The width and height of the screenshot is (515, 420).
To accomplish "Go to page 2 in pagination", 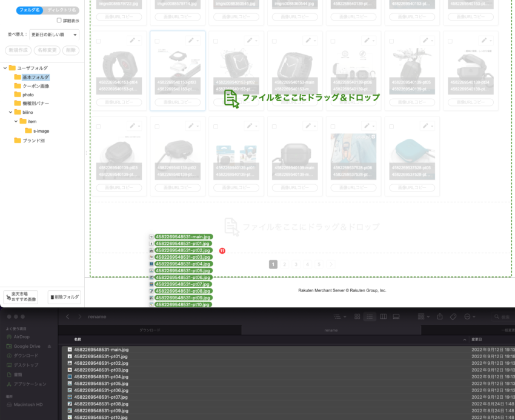I will [285, 264].
